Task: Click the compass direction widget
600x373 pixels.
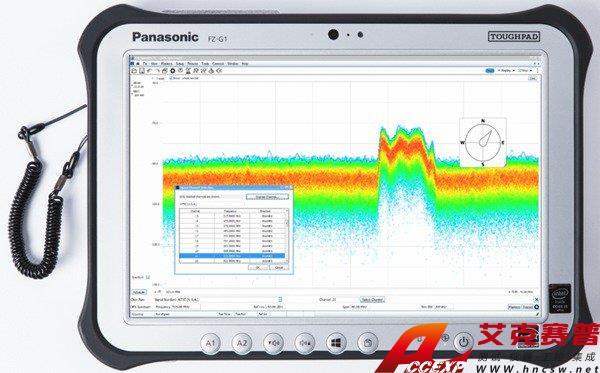Action: [x=483, y=142]
